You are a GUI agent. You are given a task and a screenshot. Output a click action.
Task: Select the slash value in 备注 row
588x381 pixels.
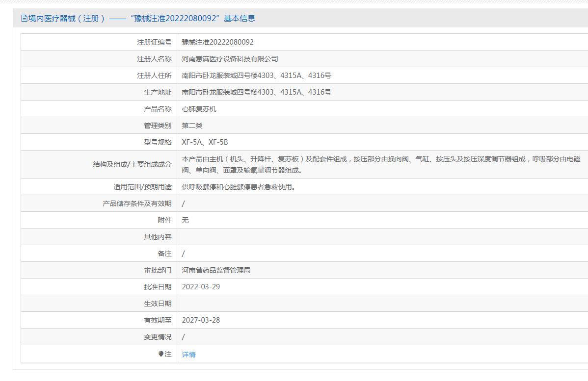point(184,254)
